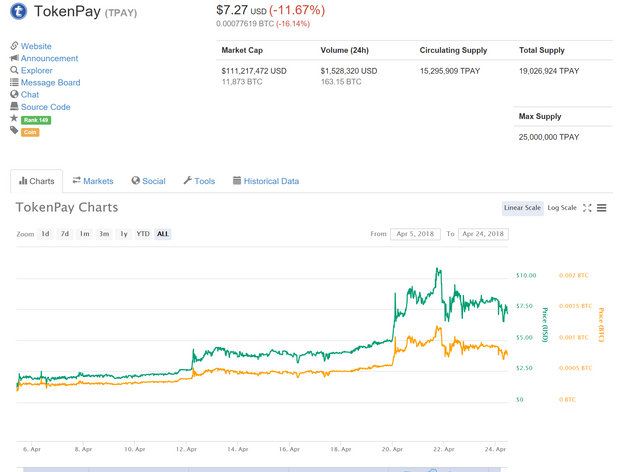
Task: Click the 163.15 BTC volume value
Action: coord(341,82)
